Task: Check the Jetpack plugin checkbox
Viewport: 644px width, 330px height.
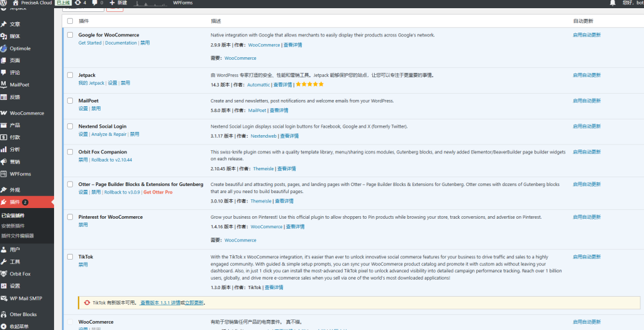Action: point(70,75)
